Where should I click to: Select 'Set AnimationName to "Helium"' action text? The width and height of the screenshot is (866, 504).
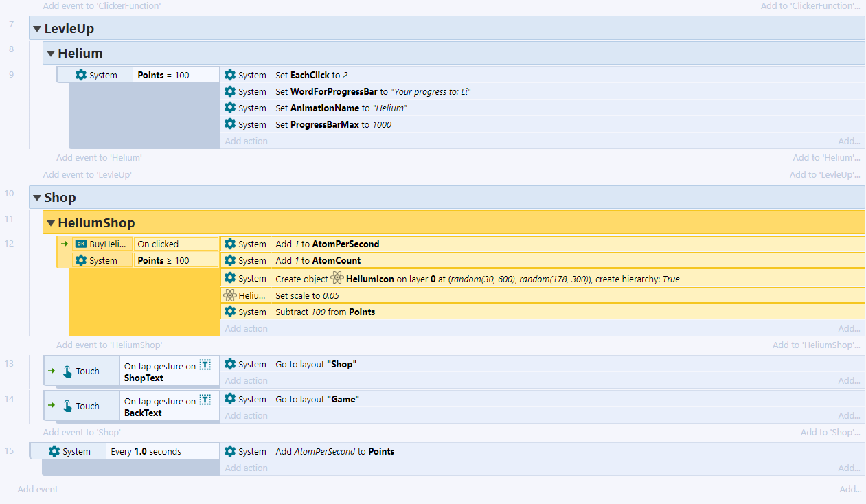pos(341,108)
